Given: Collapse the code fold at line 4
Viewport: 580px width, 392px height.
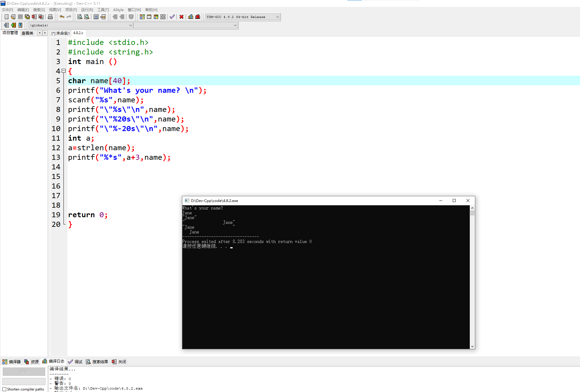Looking at the screenshot, I should pyautogui.click(x=63, y=71).
